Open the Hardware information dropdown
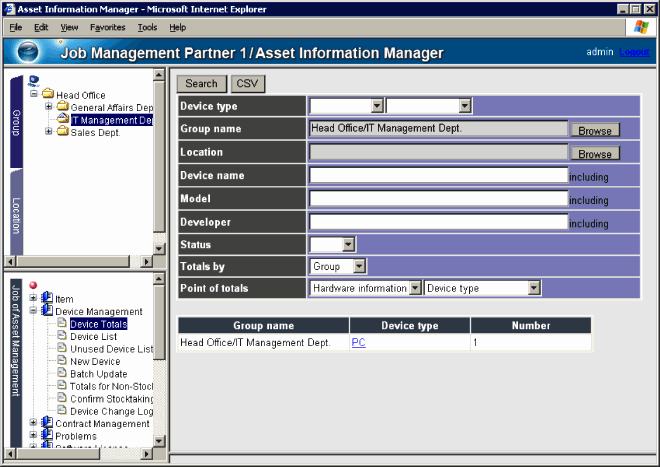Viewport: 660px width, 467px height. pos(416,288)
